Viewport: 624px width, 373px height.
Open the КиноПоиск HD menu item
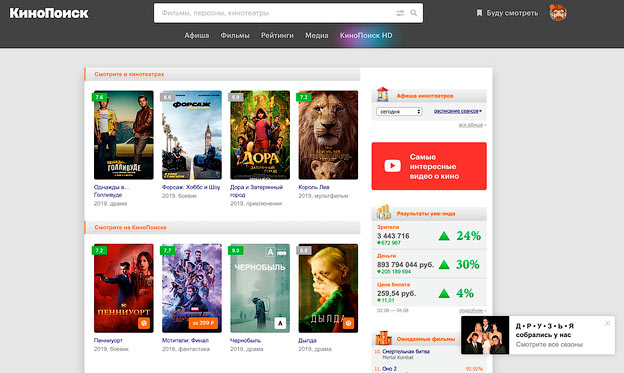pos(366,35)
